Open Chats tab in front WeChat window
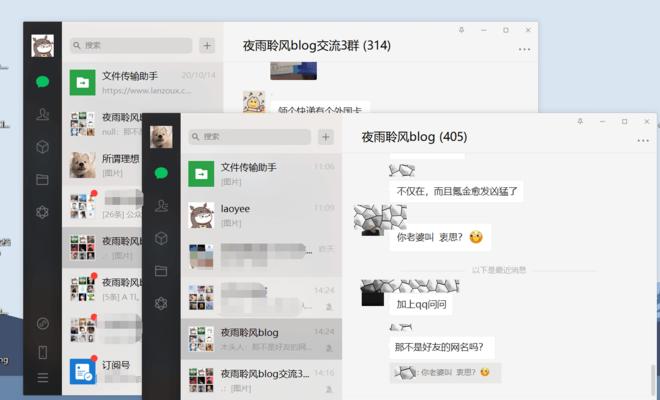Viewport: 660px width, 400px height. coord(161,173)
